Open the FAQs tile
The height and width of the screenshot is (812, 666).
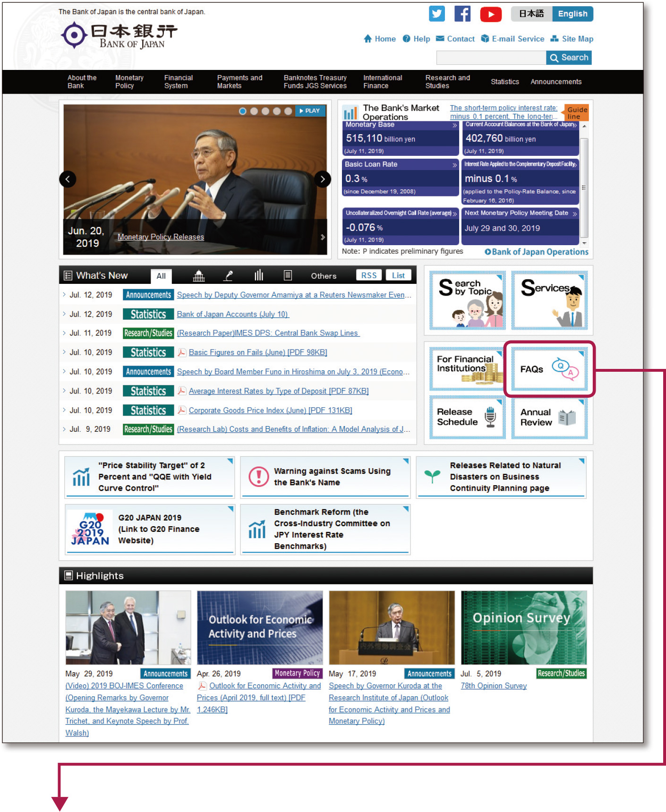click(550, 369)
